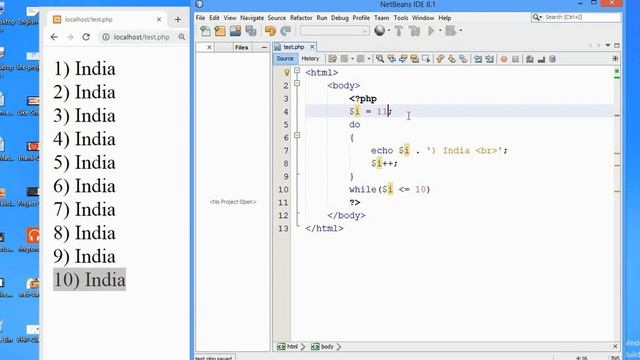Open the globe browser dropdown arrow
Screen dimensions: 640x360
[x=389, y=31]
